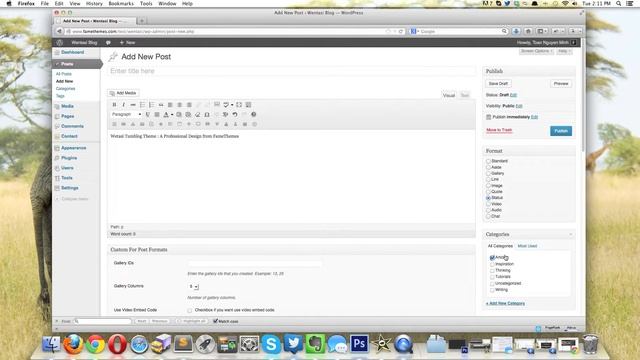Insert a bulleted list in the editor
This screenshot has width=640, height=360.
pyautogui.click(x=142, y=105)
